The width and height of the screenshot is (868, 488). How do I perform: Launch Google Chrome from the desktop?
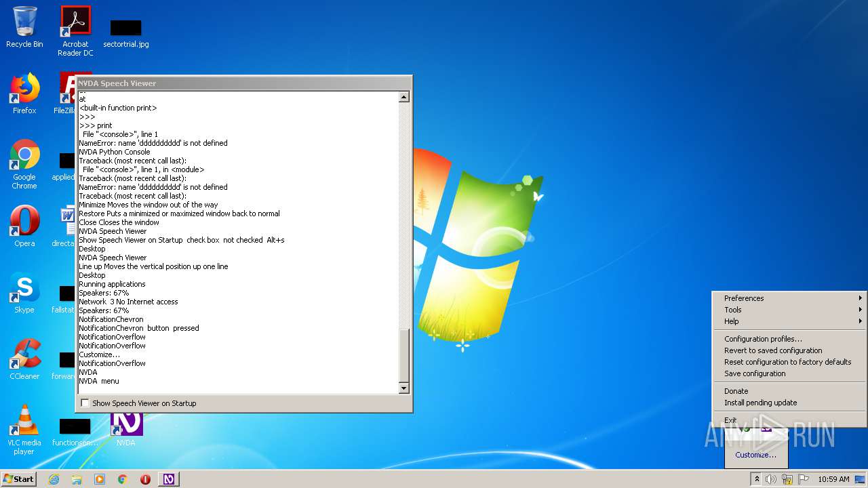[x=24, y=164]
